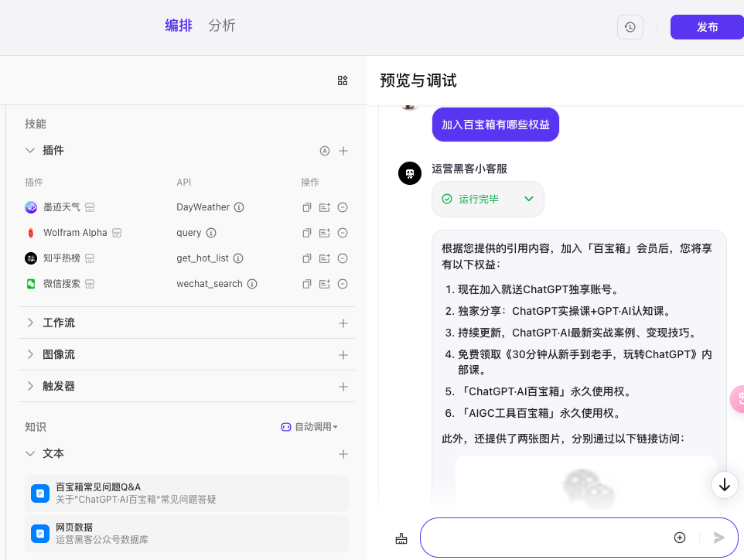This screenshot has height=560, width=744.
Task: Open the version history clock icon
Action: 630,27
